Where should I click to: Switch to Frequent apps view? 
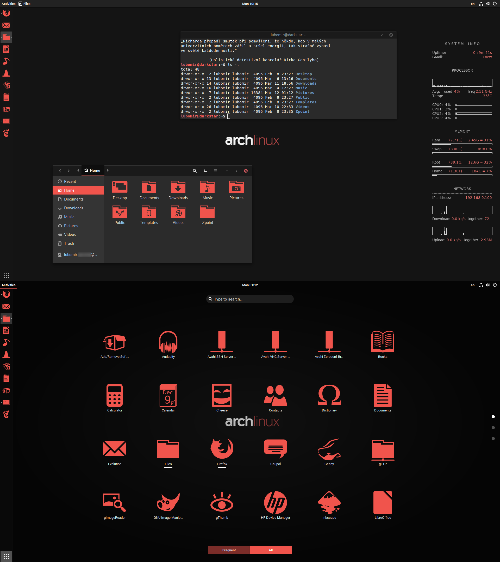pyautogui.click(x=229, y=550)
